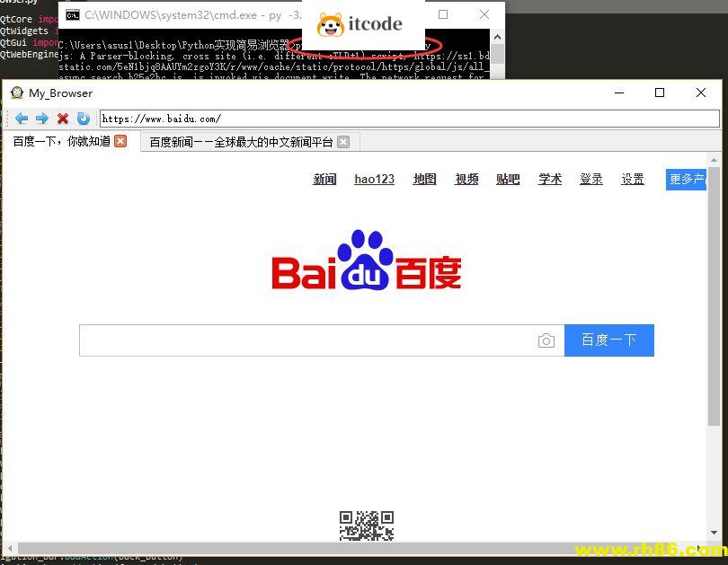The image size is (728, 565).
Task: Stop page loading with the red X icon
Action: [62, 118]
